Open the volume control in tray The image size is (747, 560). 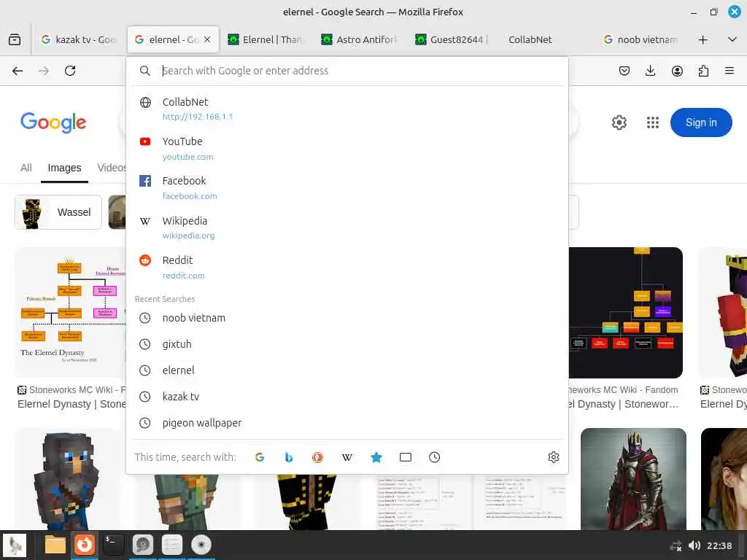point(694,545)
